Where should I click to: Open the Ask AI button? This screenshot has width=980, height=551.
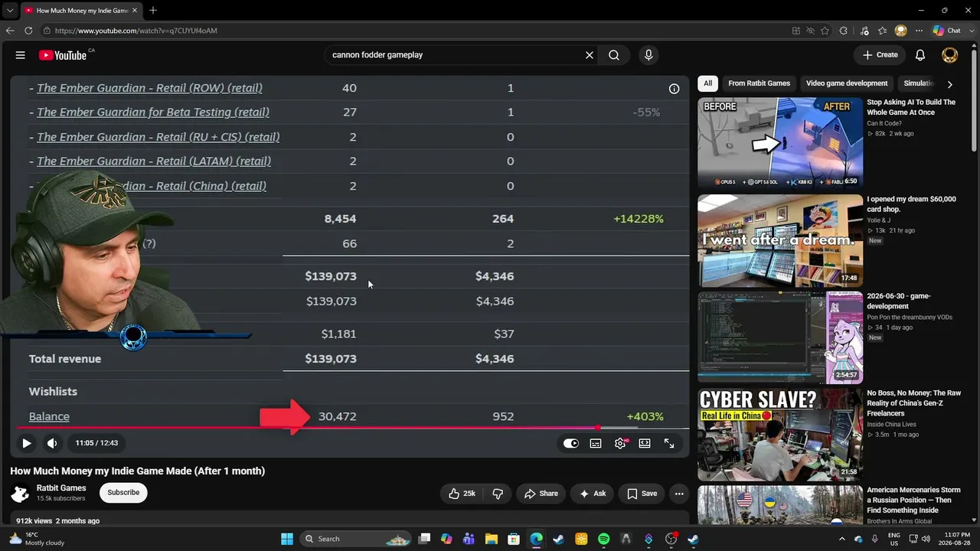pyautogui.click(x=593, y=494)
